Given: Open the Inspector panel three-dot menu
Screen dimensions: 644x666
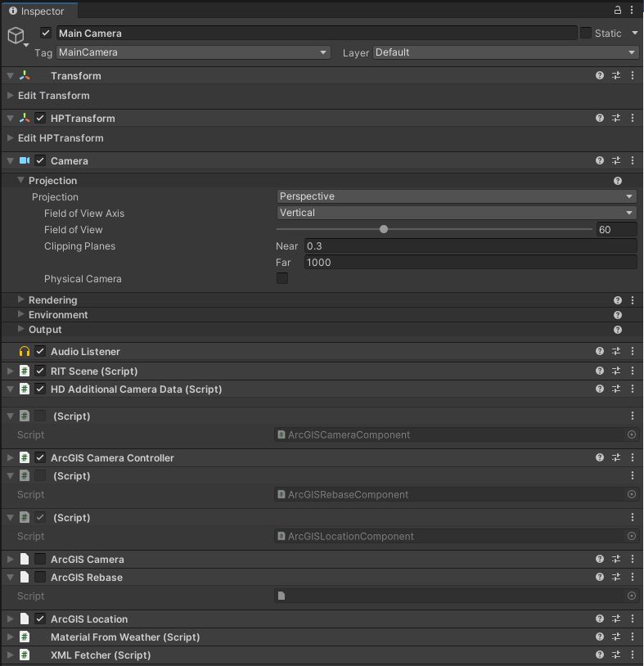Looking at the screenshot, I should pos(632,11).
